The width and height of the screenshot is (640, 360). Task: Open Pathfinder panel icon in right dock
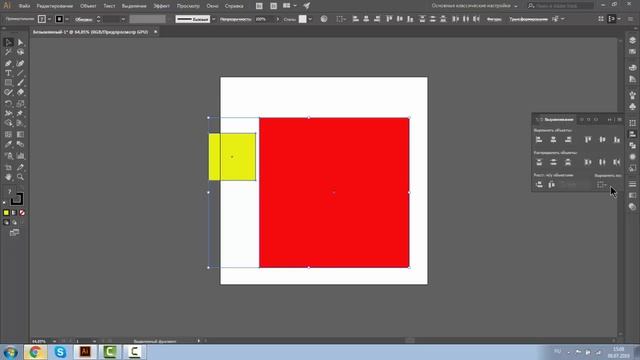pyautogui.click(x=632, y=145)
